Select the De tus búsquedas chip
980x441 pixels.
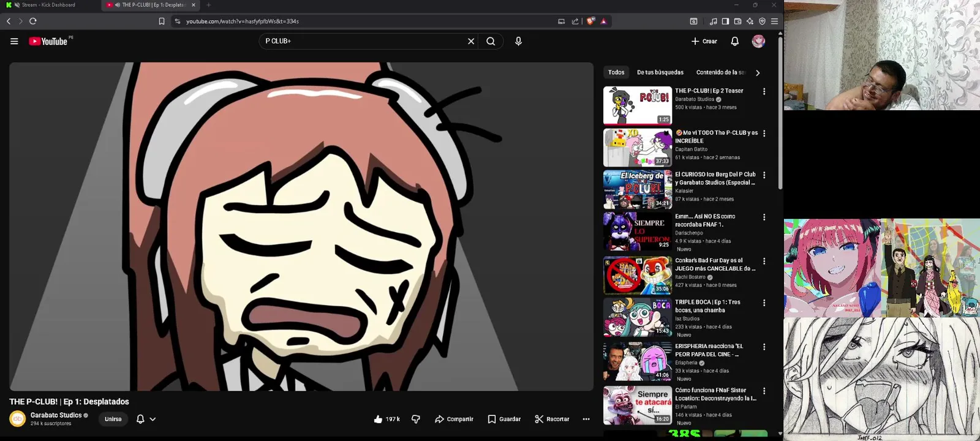click(660, 72)
